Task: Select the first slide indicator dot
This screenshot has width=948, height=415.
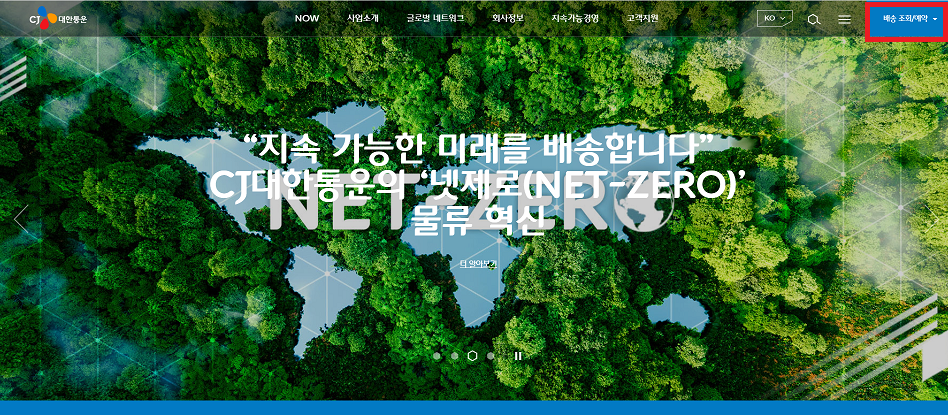Action: (x=437, y=356)
